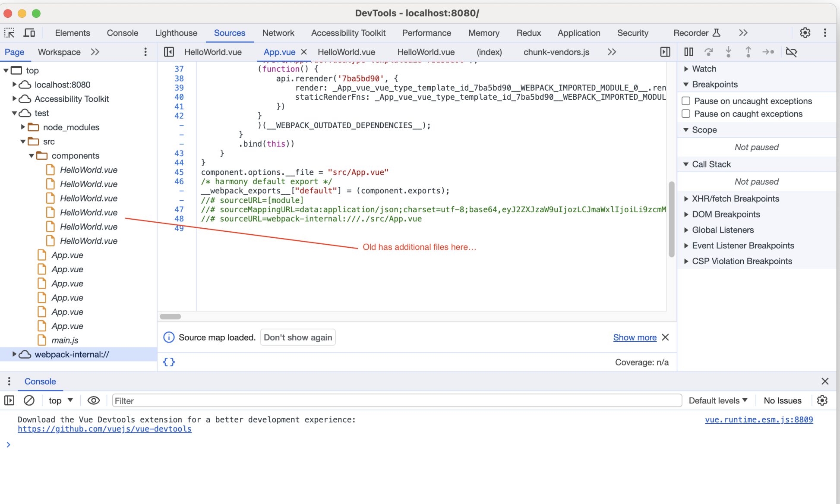Collapse the Scope section
The image size is (840, 504).
click(686, 130)
